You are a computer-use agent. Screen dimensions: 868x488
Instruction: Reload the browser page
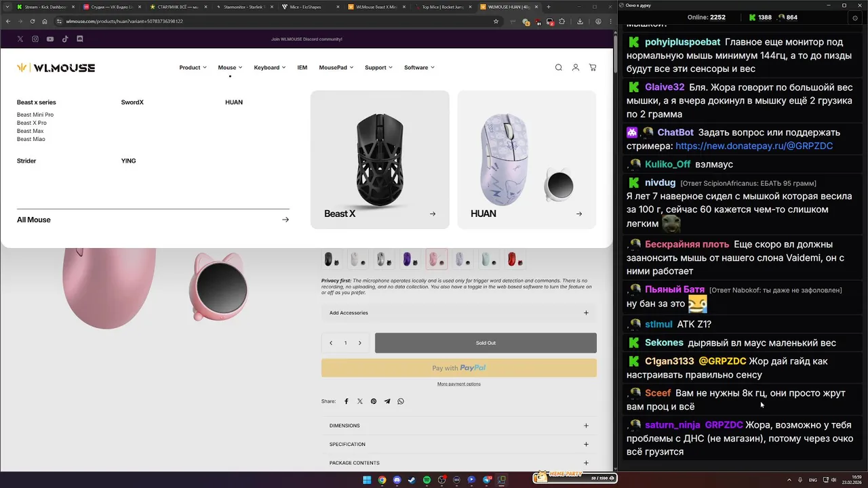(32, 21)
